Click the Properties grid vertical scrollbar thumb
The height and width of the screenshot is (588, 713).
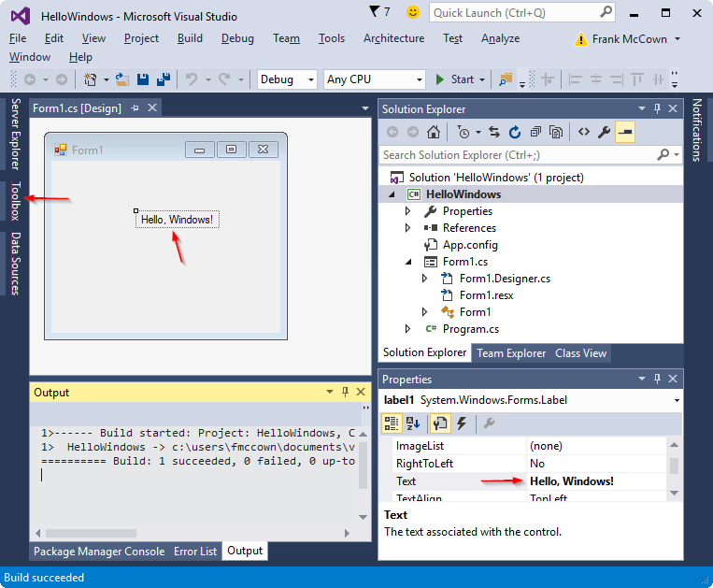[x=675, y=466]
